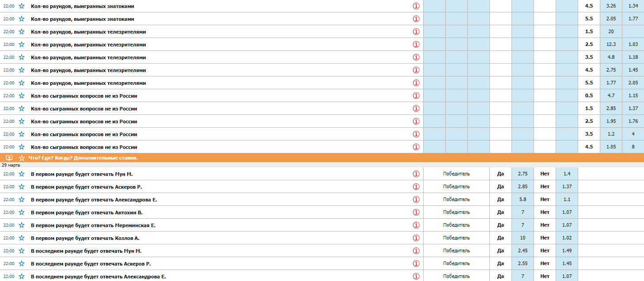
Task: Toggle favorite star for не из России 4.5 row
Action: (x=22, y=147)
